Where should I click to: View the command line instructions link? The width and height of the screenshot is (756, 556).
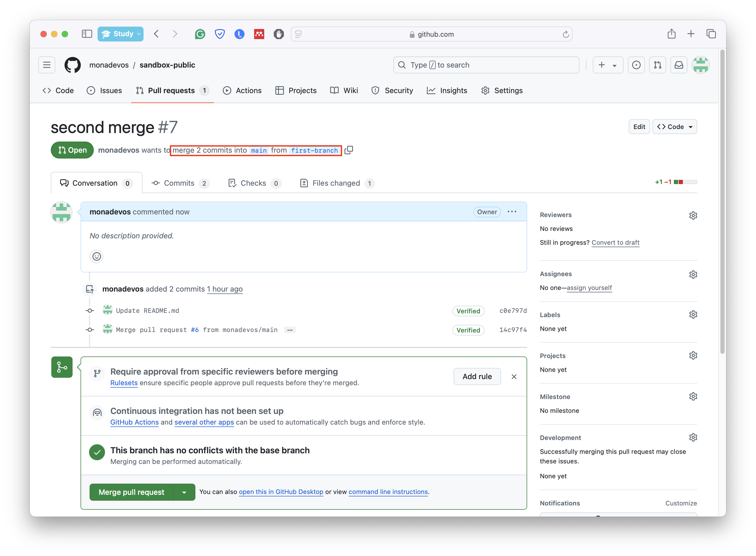388,492
